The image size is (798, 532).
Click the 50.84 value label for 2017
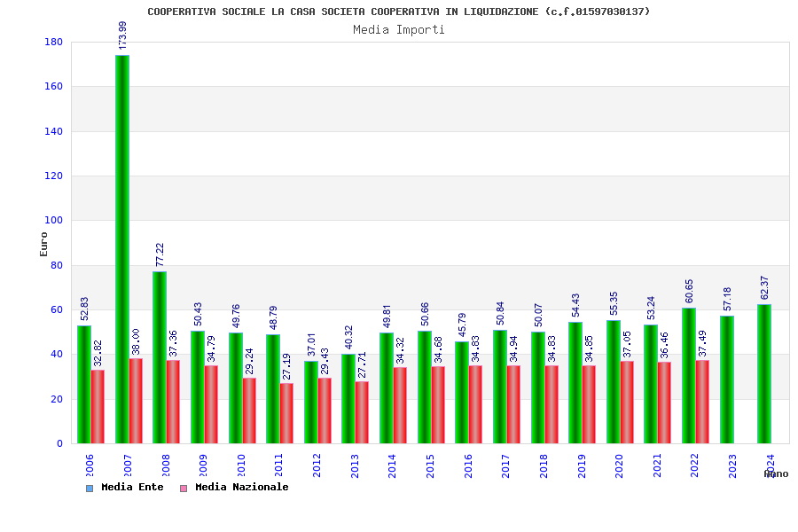[x=500, y=314]
